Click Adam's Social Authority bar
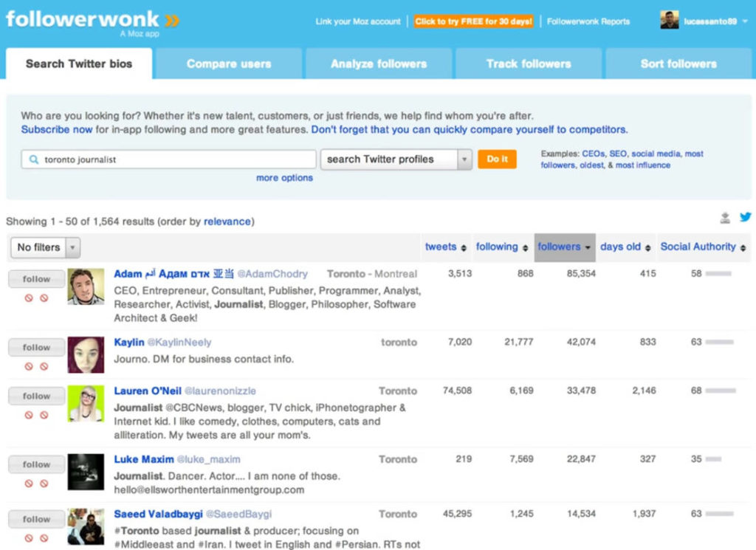Image resolution: width=756 pixels, height=550 pixels. coord(718,274)
